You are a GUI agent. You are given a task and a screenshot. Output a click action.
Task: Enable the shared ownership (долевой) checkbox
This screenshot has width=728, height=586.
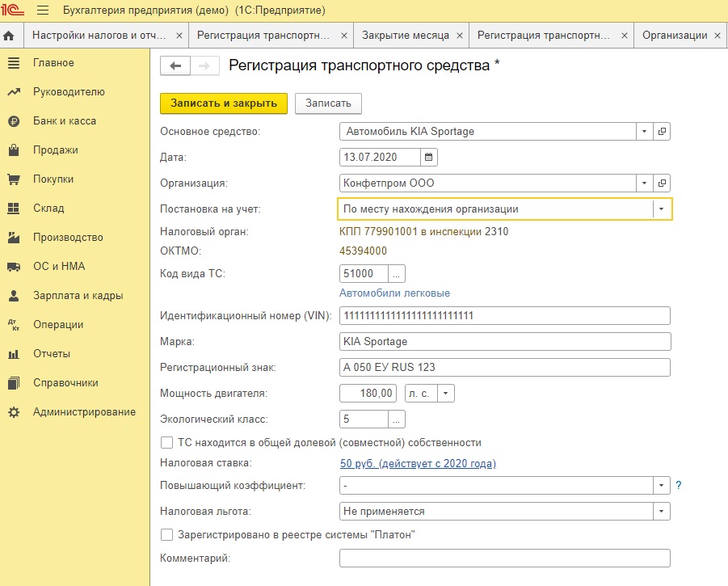pos(167,442)
